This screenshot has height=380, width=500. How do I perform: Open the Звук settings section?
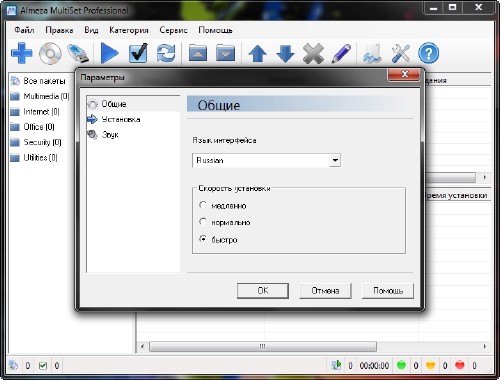tap(110, 135)
